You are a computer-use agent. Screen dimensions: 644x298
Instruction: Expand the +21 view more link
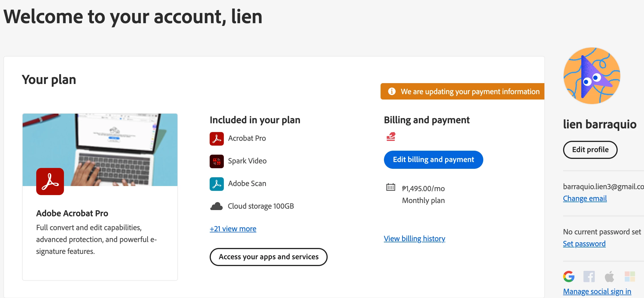233,229
